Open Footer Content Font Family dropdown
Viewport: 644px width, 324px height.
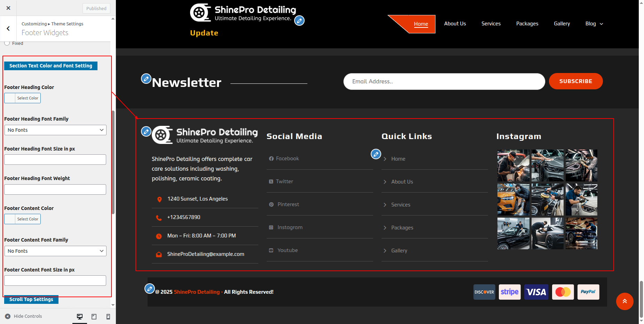[x=55, y=251]
